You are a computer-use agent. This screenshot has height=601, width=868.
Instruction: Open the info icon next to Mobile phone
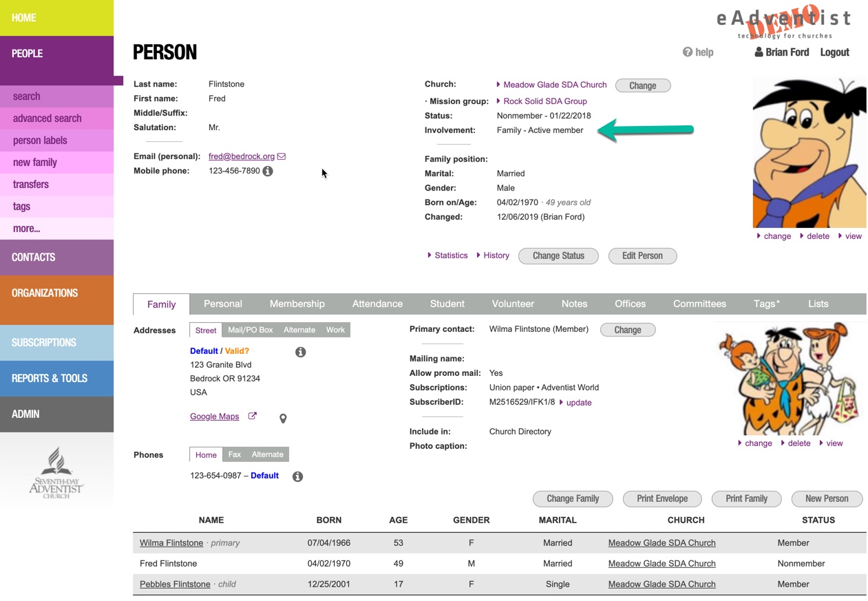pos(268,171)
